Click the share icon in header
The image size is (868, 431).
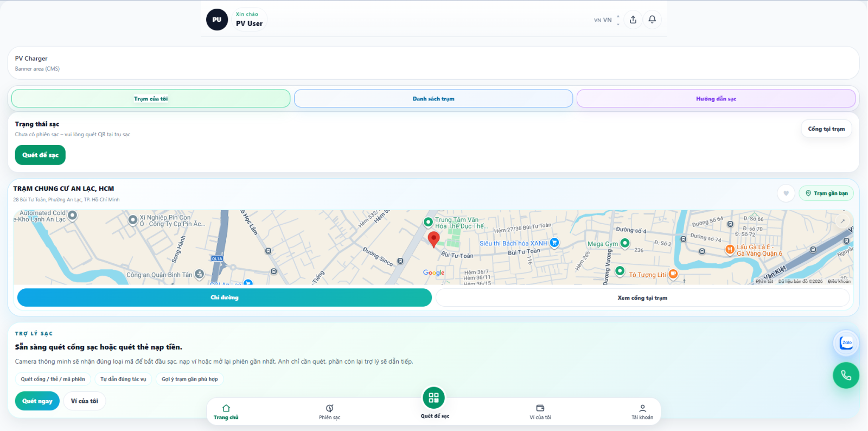[x=633, y=20]
